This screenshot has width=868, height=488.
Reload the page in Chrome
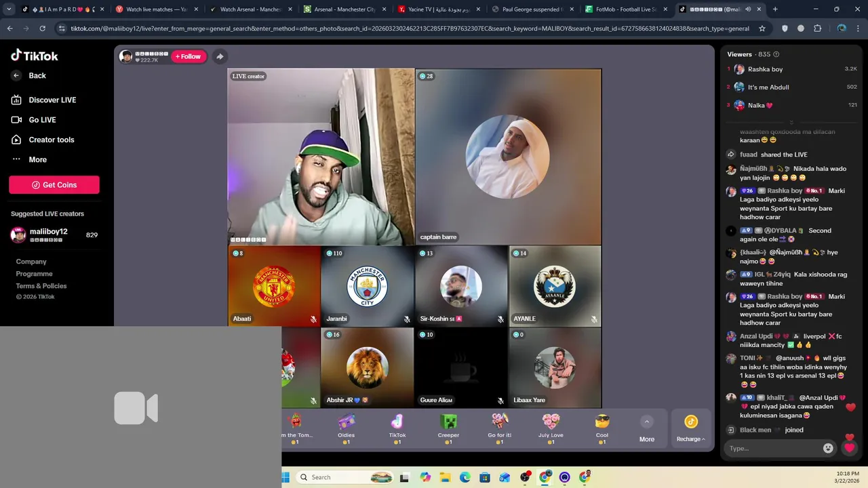tap(43, 28)
